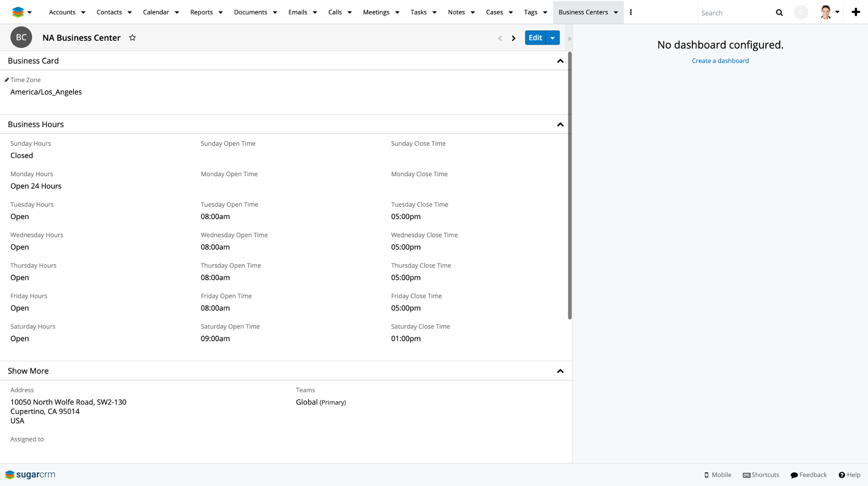The image size is (868, 486).
Task: Click the pencil icon beside Time Zone
Action: 7,80
